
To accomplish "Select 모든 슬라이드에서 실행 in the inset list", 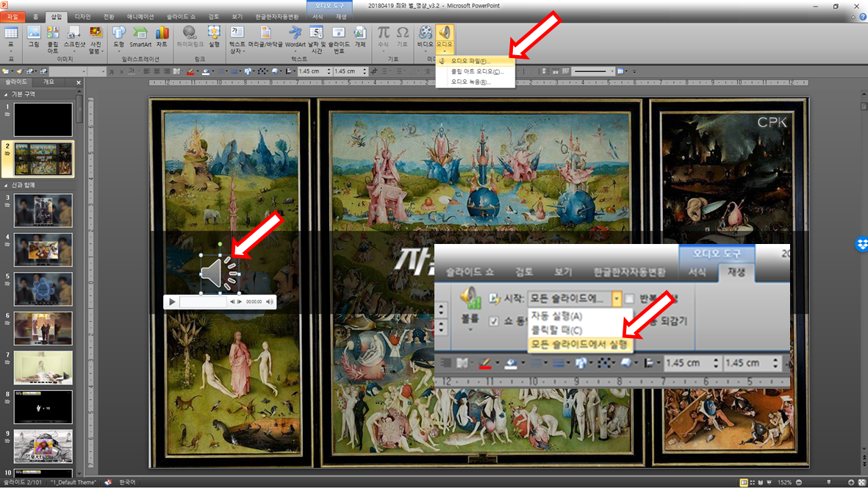I will click(x=580, y=344).
